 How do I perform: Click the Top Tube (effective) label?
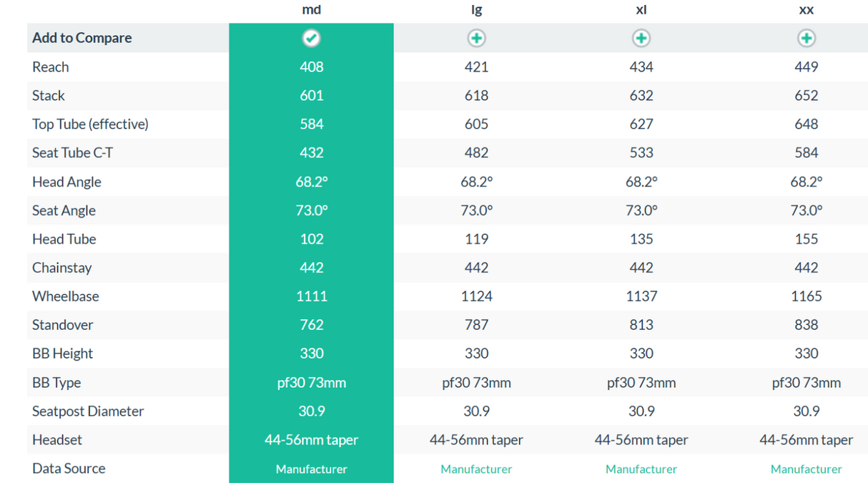pos(90,125)
